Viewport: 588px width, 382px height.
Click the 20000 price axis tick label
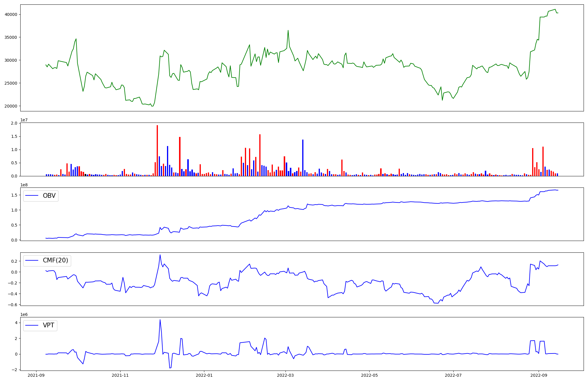click(11, 106)
